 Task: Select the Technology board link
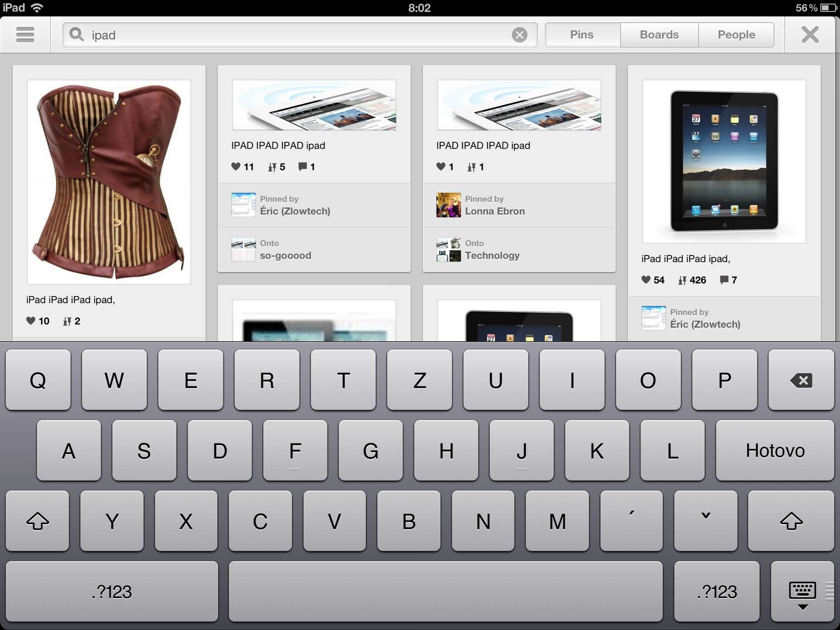point(493,255)
